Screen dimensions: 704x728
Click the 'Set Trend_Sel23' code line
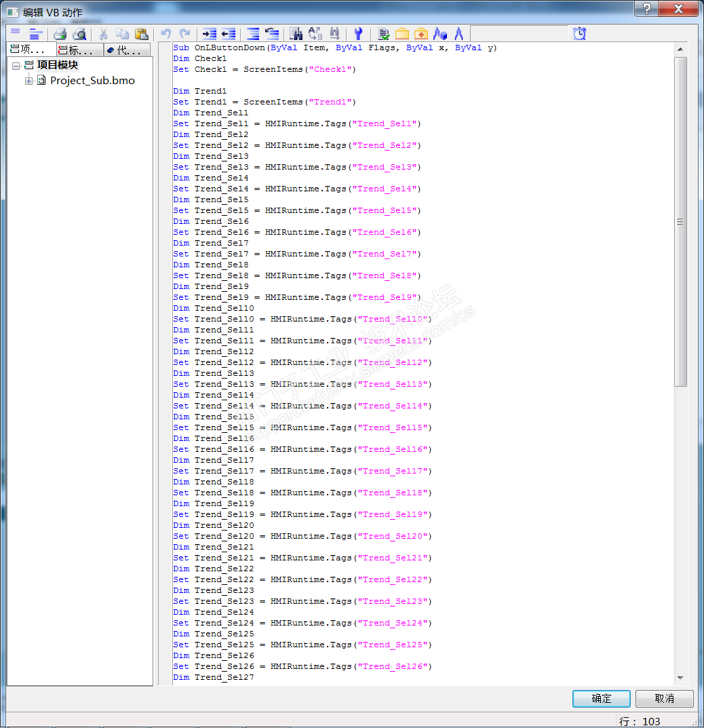point(302,601)
